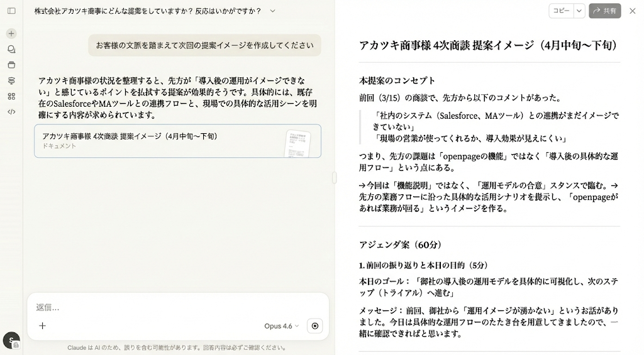This screenshot has height=355, width=644.
Task: Click the attach plus icon in reply box
Action: pyautogui.click(x=42, y=326)
